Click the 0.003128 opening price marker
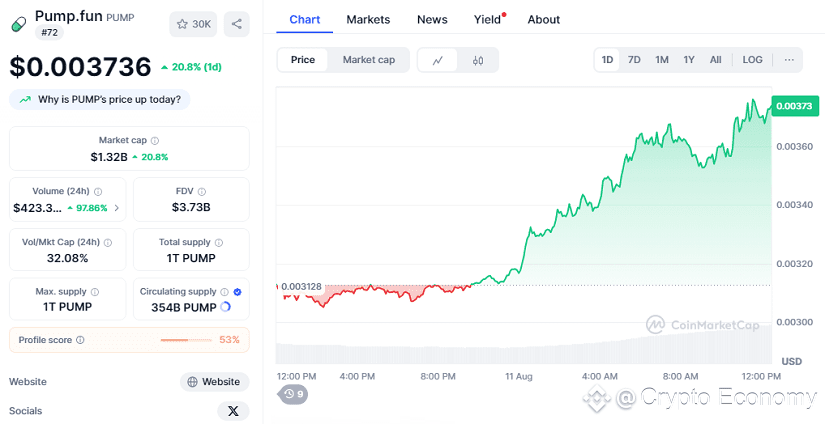 coord(301,287)
